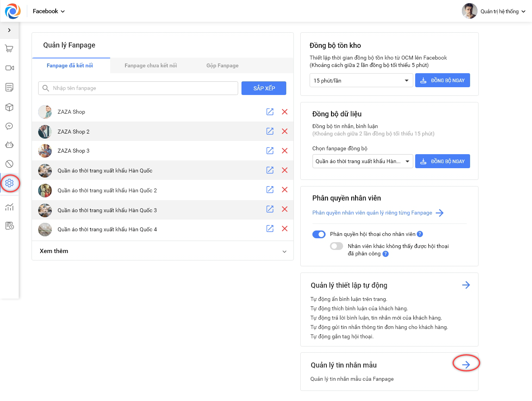Open Quản lý tin nhắn mẫu arrow
The image size is (532, 401).
tap(466, 364)
